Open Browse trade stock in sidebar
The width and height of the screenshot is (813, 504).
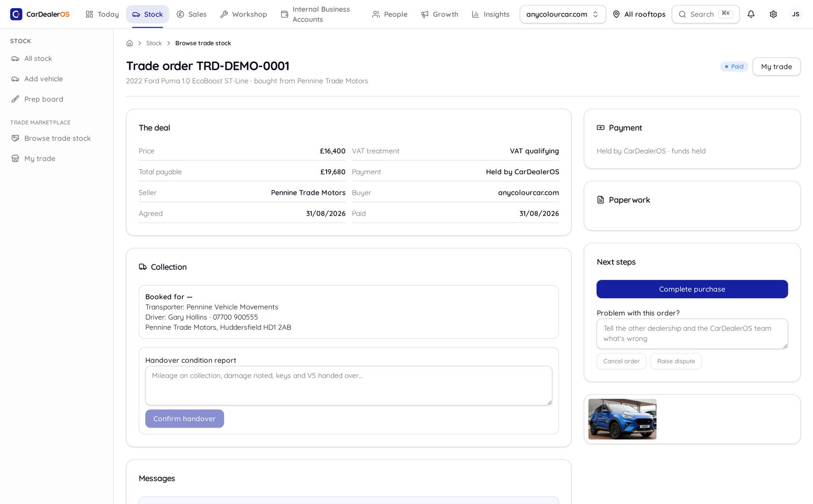(x=56, y=138)
